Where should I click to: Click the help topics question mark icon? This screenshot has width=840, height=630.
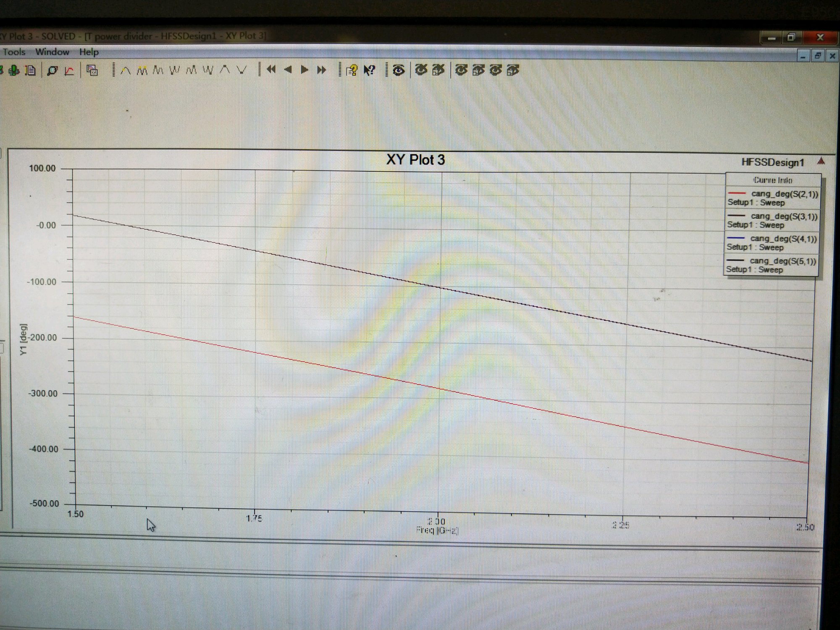click(x=352, y=70)
